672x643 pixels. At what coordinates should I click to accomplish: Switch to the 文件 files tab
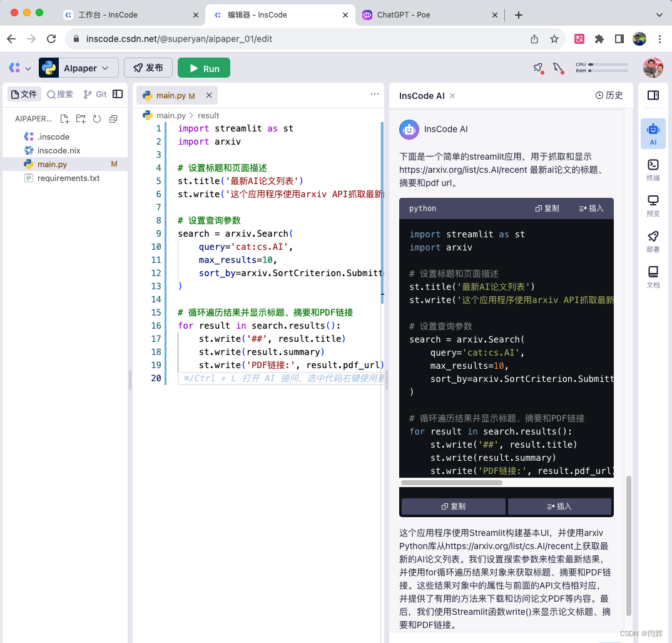24,94
